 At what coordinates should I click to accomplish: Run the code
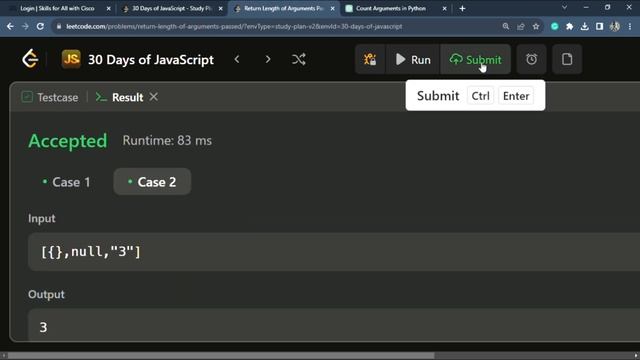tap(413, 60)
